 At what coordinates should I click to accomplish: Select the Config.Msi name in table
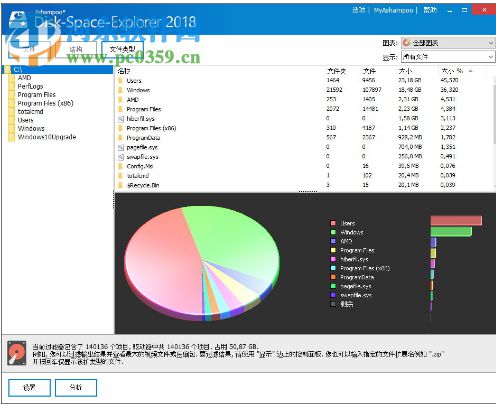tap(140, 166)
